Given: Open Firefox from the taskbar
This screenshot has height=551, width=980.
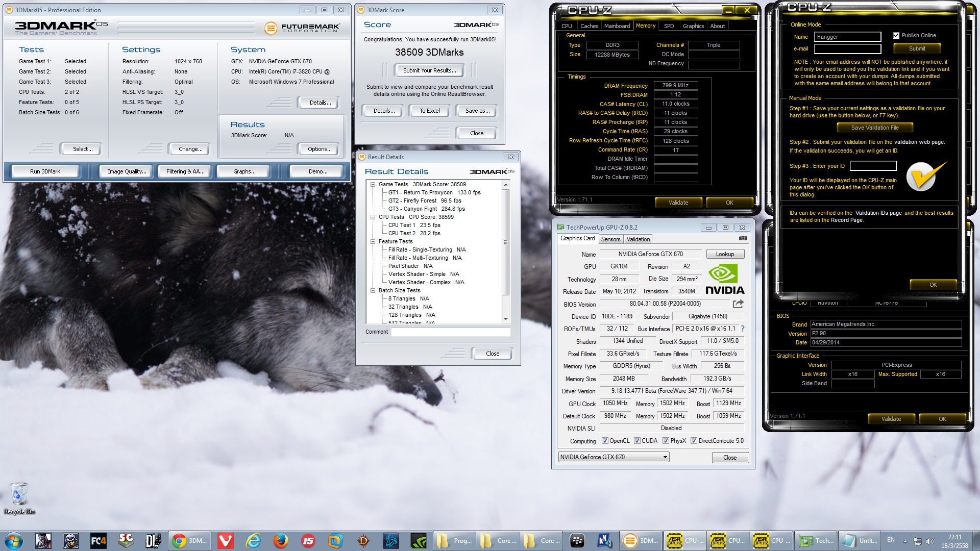Looking at the screenshot, I should click(280, 541).
